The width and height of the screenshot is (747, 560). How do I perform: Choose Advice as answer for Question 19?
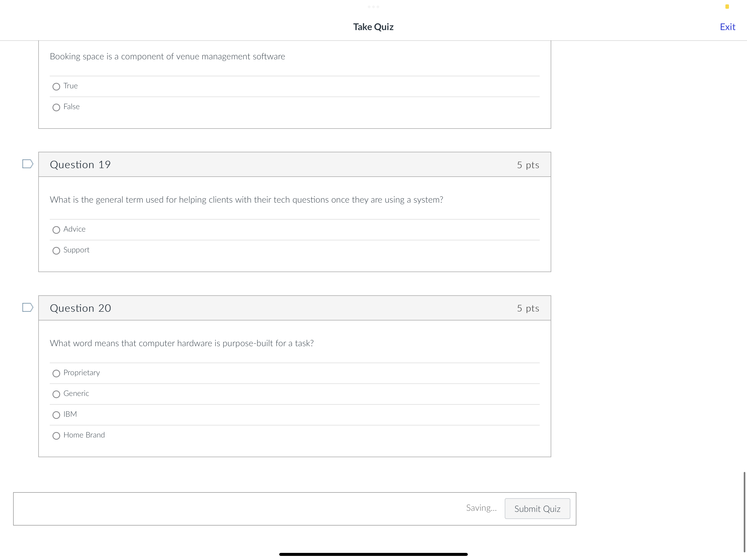coord(56,230)
